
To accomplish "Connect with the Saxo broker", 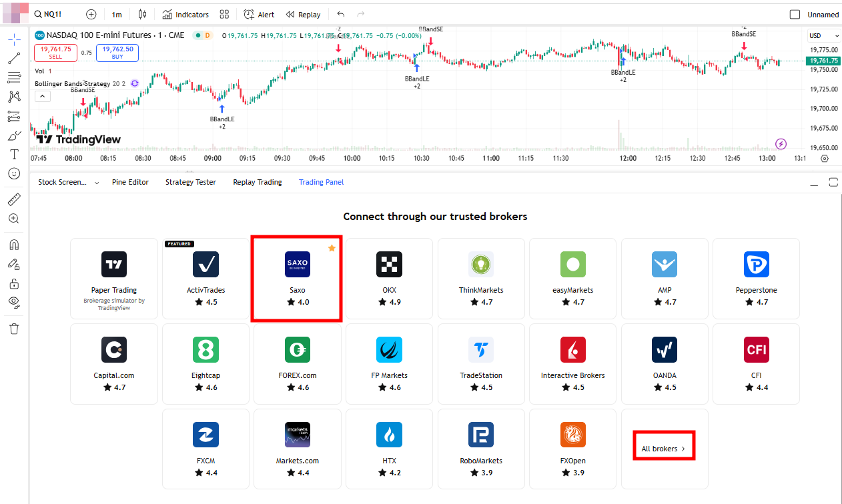I will tap(297, 279).
